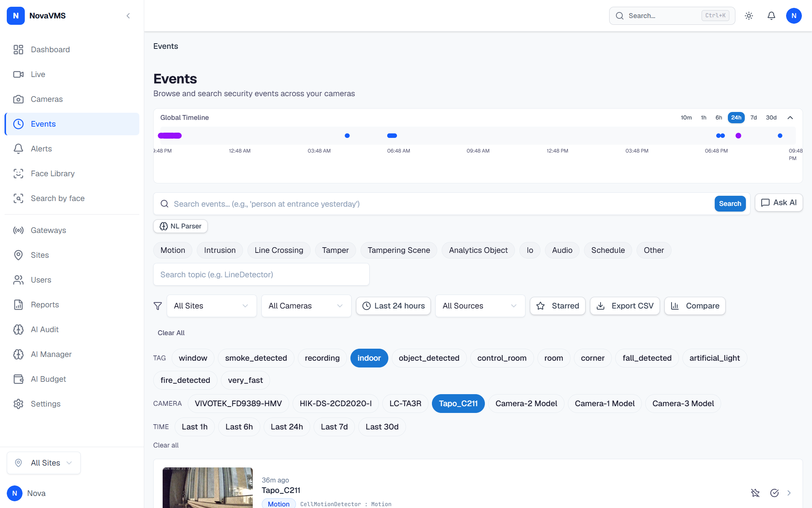Open the NL Parser brain button

pos(180,226)
